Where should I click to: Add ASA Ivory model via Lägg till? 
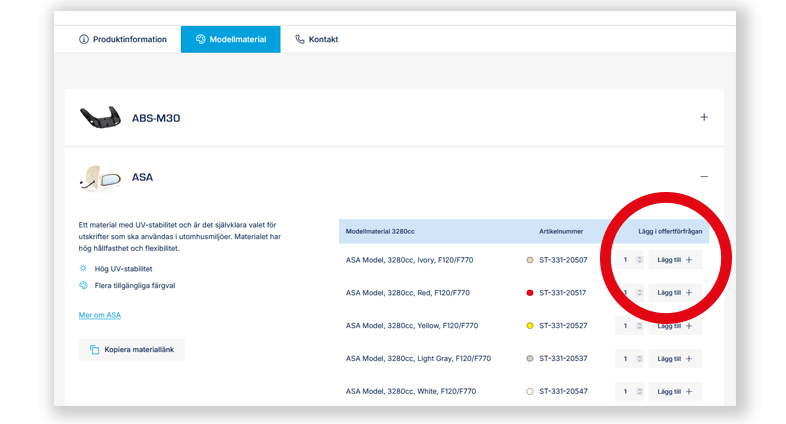tap(675, 260)
